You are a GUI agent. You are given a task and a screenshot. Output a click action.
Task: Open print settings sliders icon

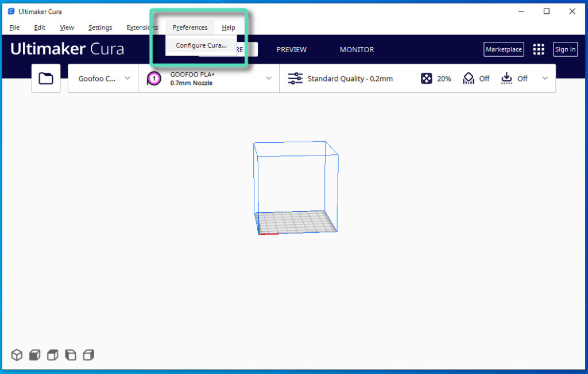(295, 79)
